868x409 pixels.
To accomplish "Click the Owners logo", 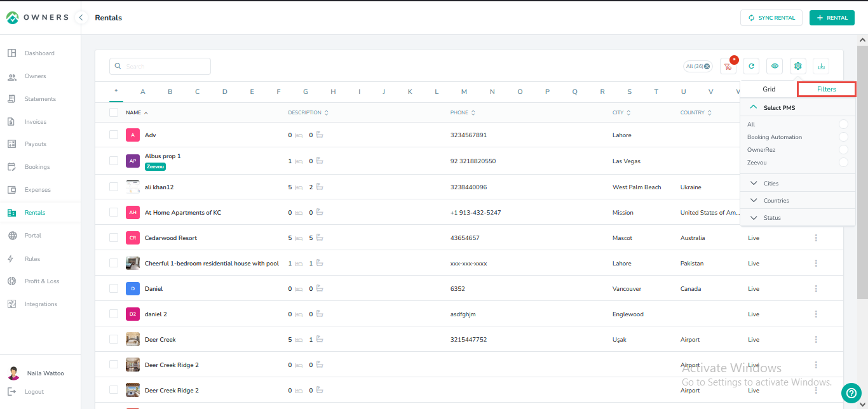I will coord(37,18).
